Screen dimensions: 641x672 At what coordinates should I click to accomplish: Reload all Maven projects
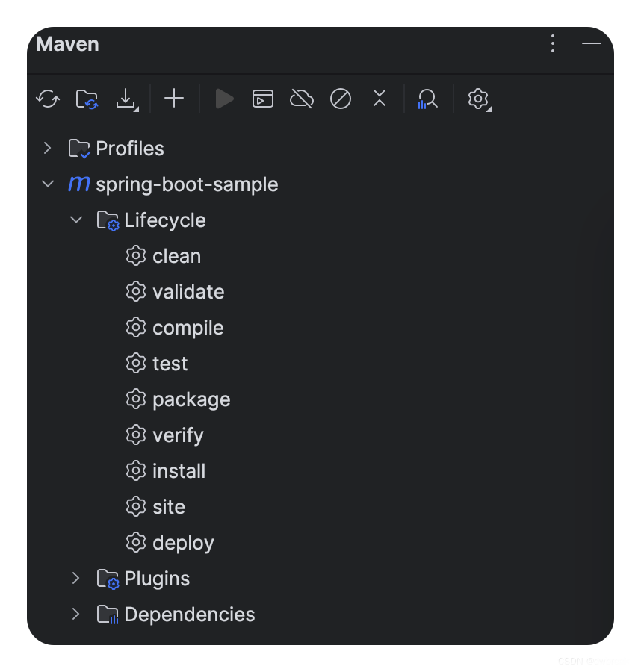(x=48, y=98)
